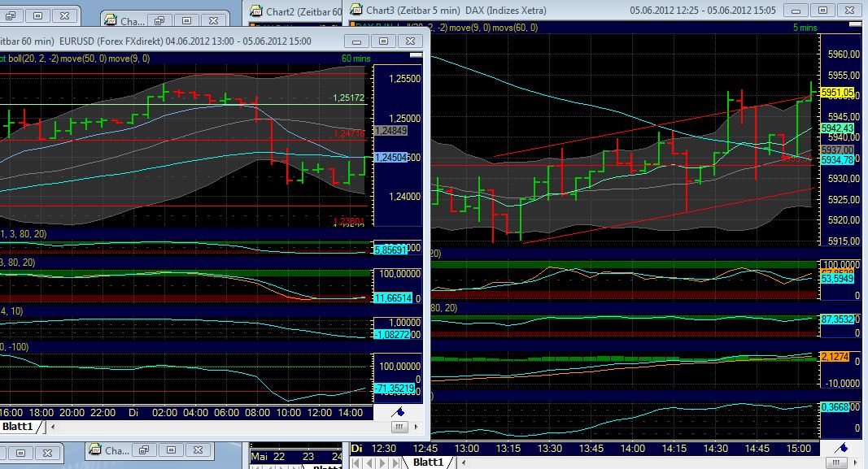
Task: Click the DAX chart horizontal scrollbar
Action: 836,462
